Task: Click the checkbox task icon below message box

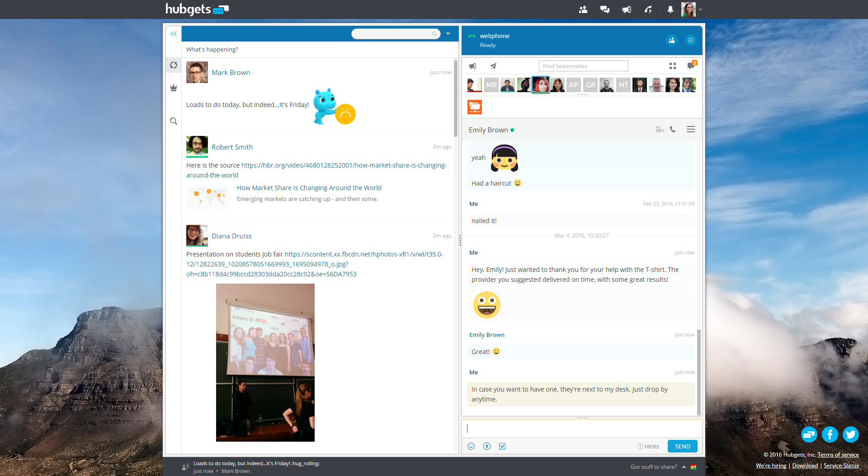Action: click(502, 446)
